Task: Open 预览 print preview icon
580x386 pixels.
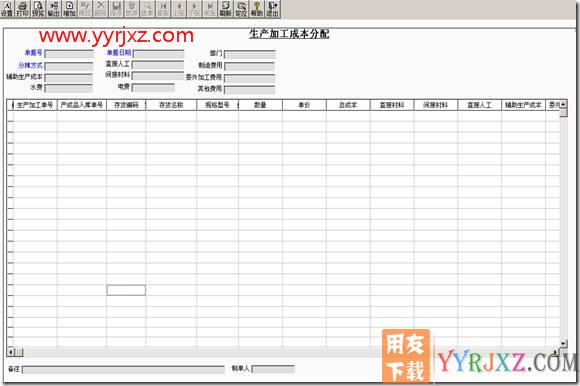Action: [x=38, y=9]
